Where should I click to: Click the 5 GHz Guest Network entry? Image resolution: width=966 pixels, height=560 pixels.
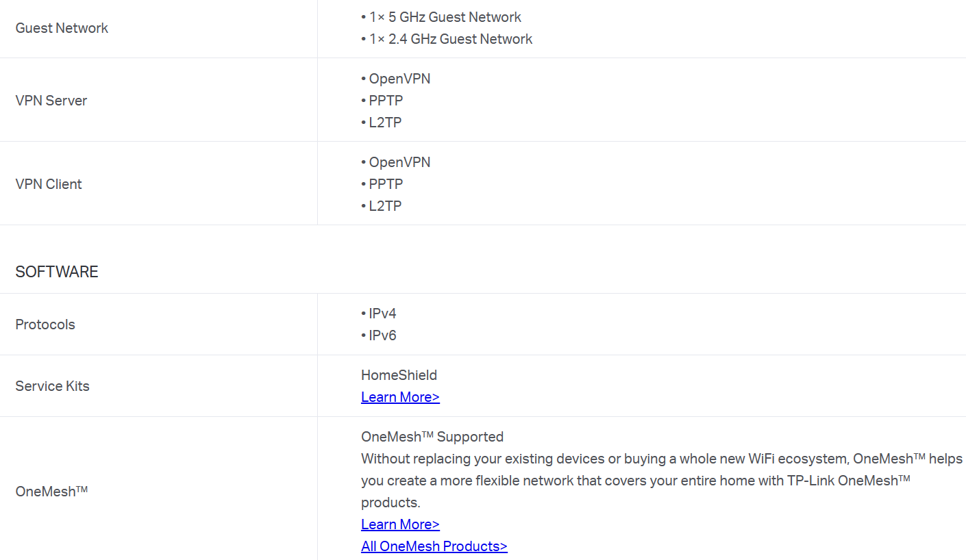tap(441, 17)
